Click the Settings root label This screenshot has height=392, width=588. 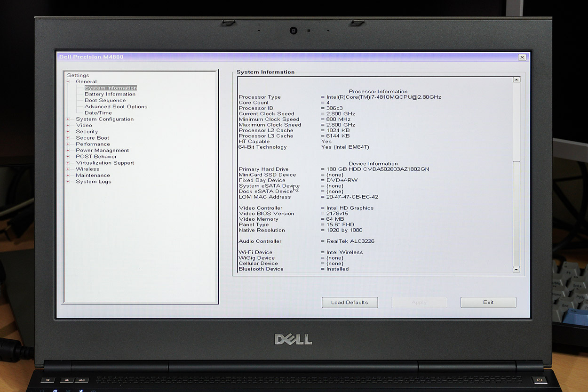[78, 75]
